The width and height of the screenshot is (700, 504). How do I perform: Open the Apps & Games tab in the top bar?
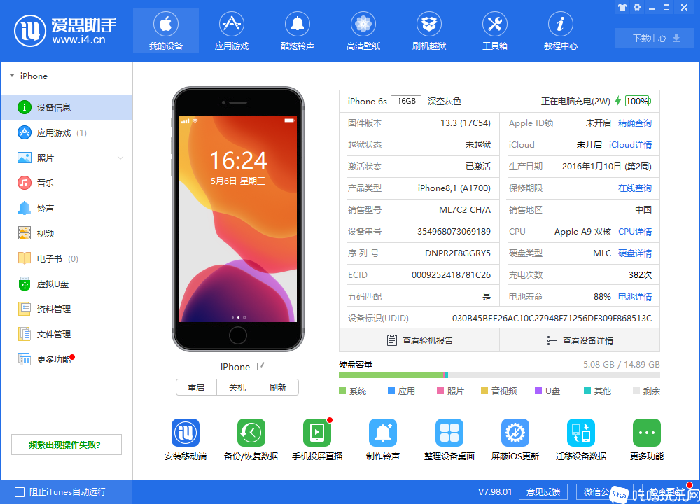click(x=231, y=30)
